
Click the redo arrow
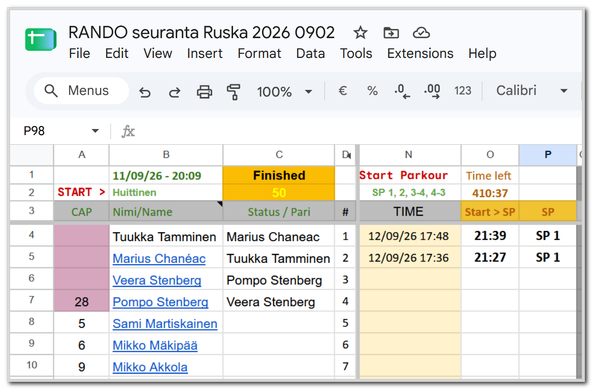point(174,92)
